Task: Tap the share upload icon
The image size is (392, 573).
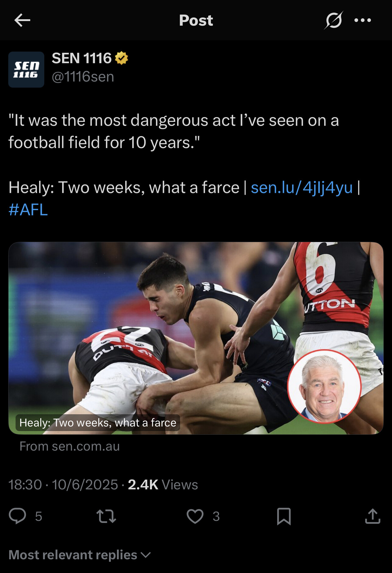Action: [372, 516]
